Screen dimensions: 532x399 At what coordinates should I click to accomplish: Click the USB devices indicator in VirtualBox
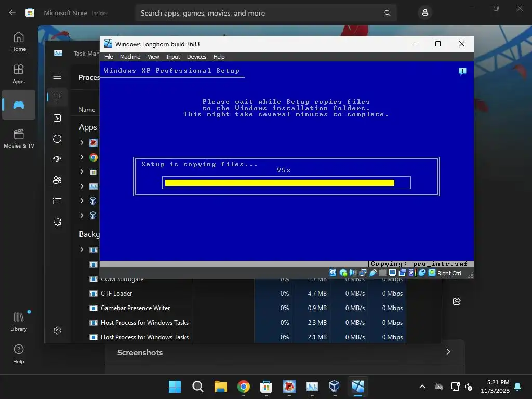click(x=373, y=273)
